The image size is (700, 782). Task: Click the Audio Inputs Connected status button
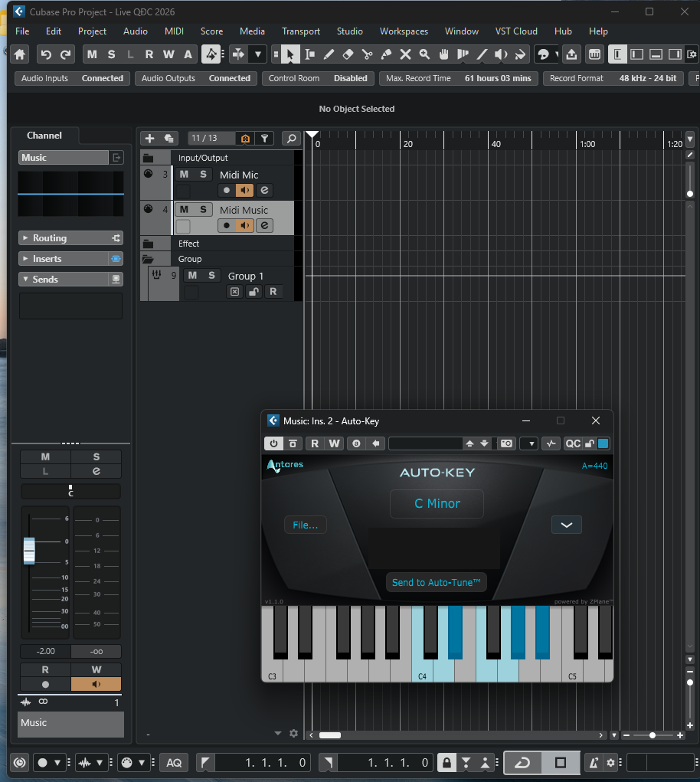(72, 78)
